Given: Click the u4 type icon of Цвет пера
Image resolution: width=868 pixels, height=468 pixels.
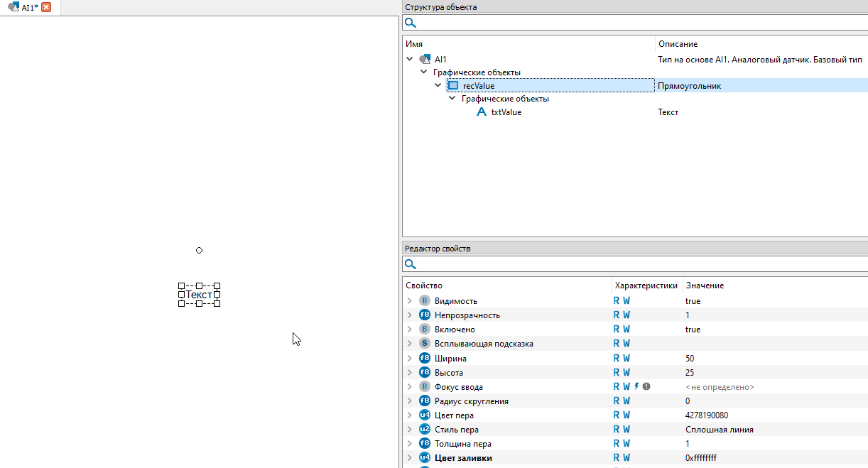Looking at the screenshot, I should (425, 415).
